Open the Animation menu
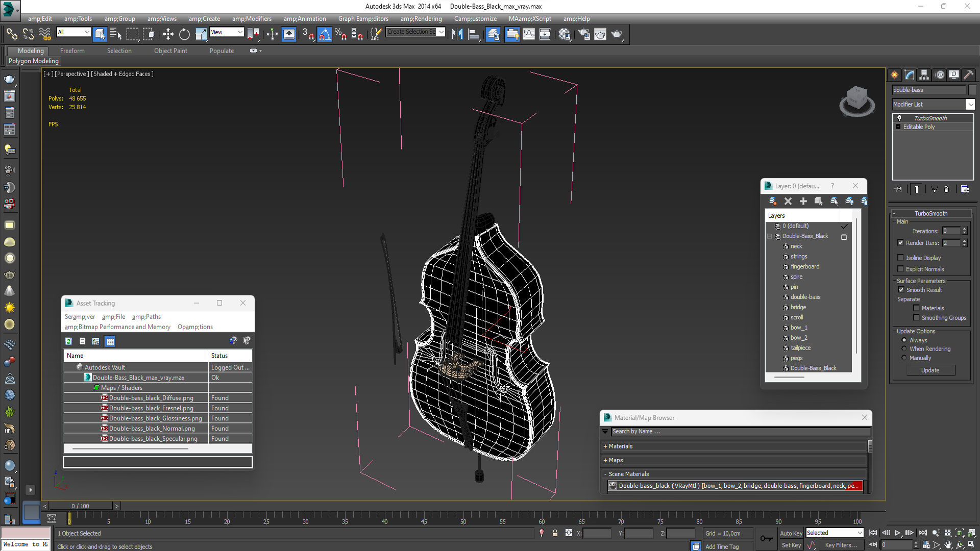This screenshot has height=551, width=980. pos(305,19)
